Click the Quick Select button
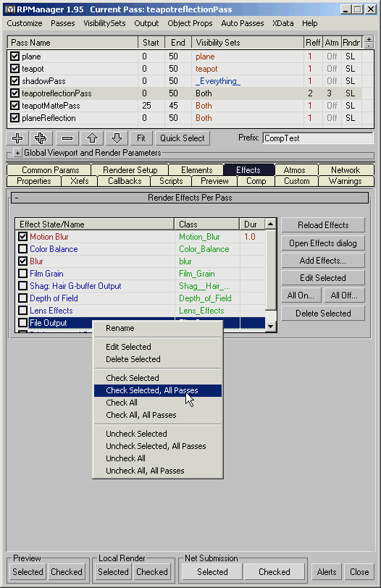The height and width of the screenshot is (588, 381). click(x=183, y=138)
